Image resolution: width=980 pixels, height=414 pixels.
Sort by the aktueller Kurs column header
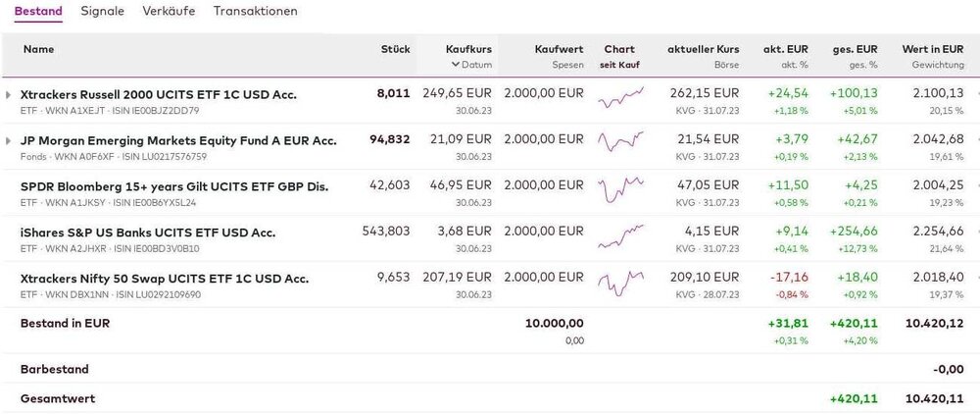(703, 49)
